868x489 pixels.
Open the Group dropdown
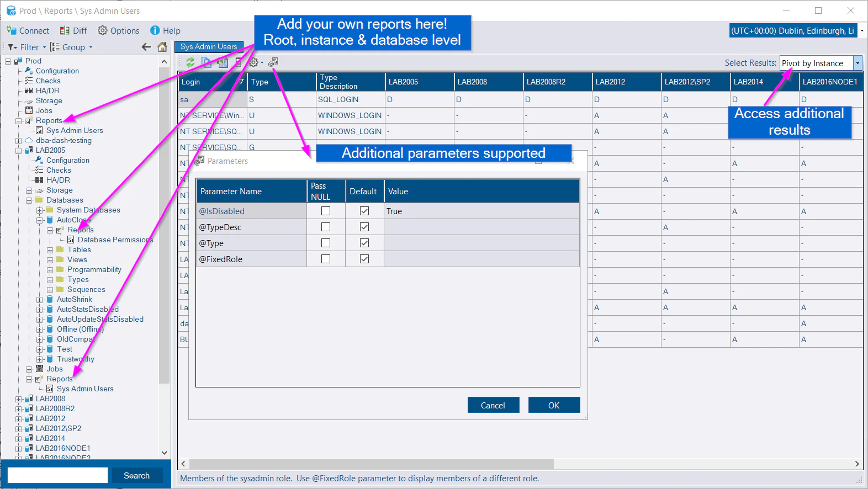(x=71, y=47)
